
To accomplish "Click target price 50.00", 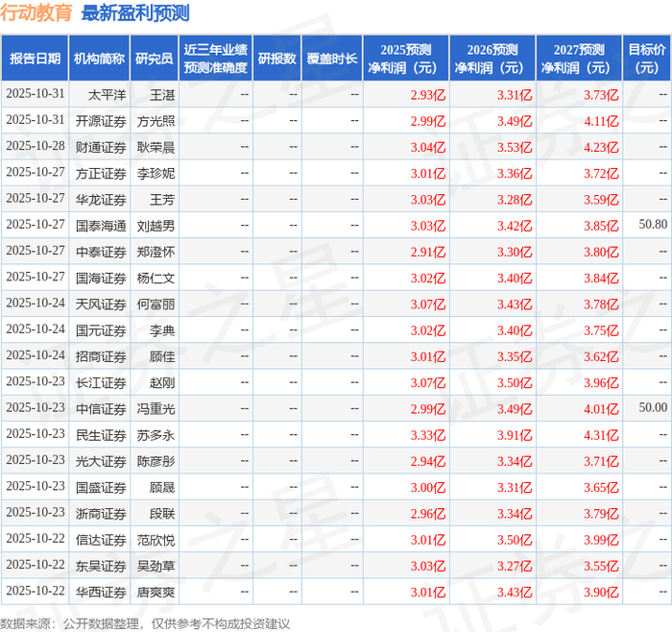I will (653, 407).
